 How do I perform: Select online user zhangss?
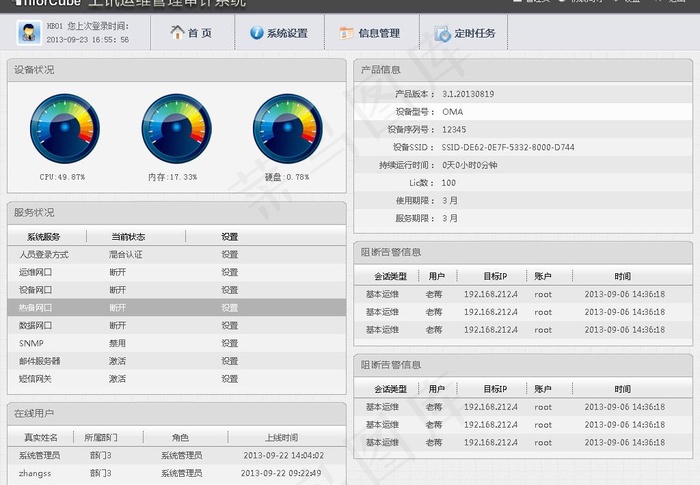(x=35, y=473)
